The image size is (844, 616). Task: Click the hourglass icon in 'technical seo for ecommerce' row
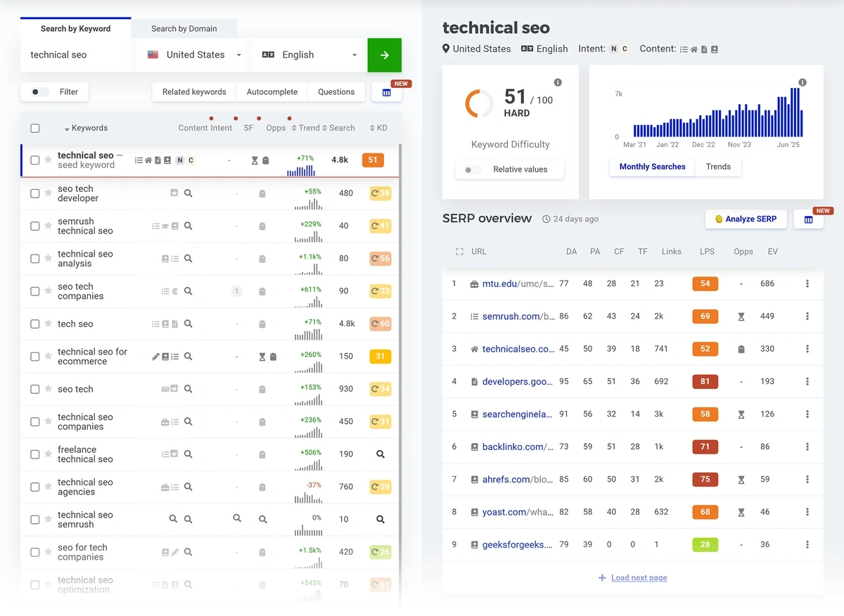pos(262,357)
